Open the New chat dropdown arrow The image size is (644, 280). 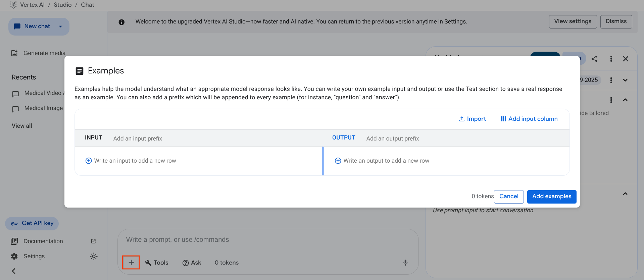[60, 26]
